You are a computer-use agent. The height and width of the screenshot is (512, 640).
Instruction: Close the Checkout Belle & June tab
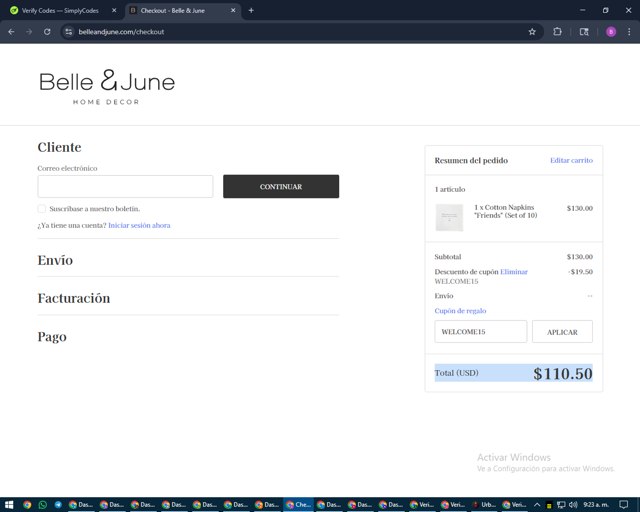(233, 10)
